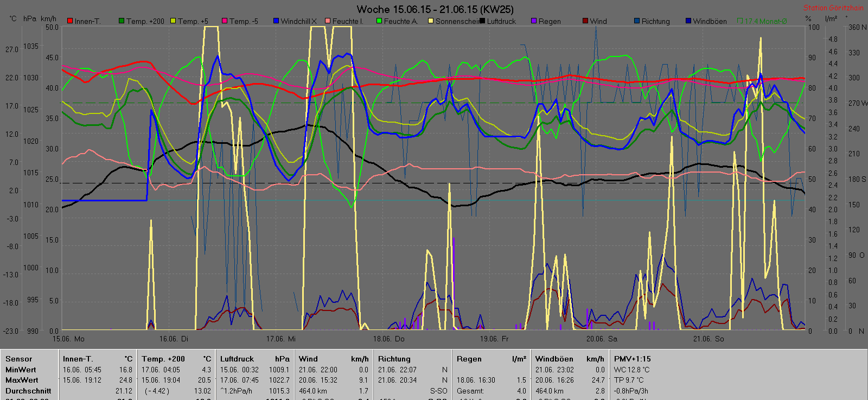Click the Windchill legend label text
The height and width of the screenshot is (400, 868).
tap(298, 21)
